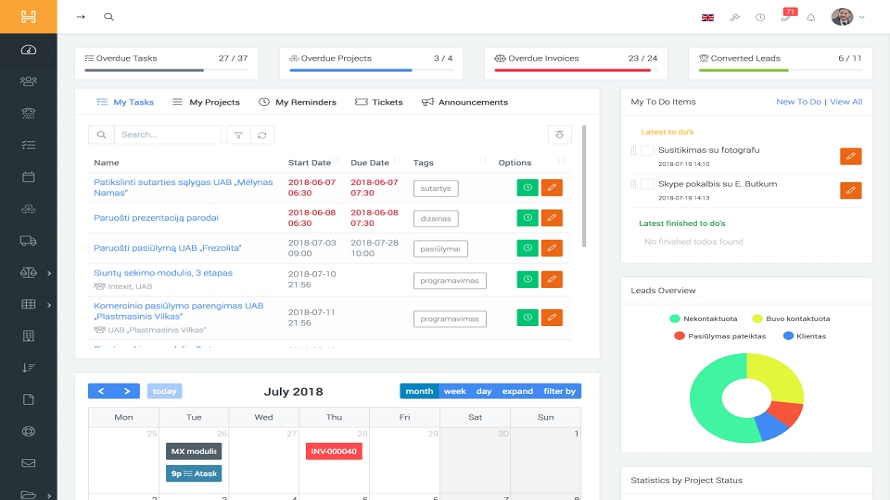Mark 'Skype pokalbis su E. Butkum' done
This screenshot has width=890, height=500.
(647, 184)
